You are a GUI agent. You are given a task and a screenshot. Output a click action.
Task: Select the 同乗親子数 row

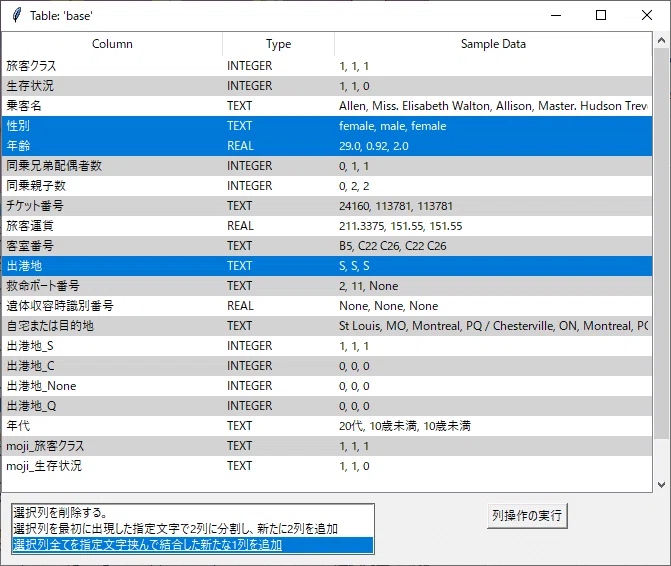327,186
